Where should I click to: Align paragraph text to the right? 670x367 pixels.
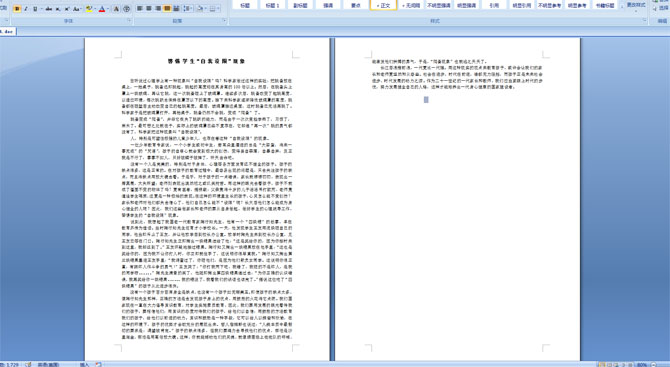(x=158, y=8)
